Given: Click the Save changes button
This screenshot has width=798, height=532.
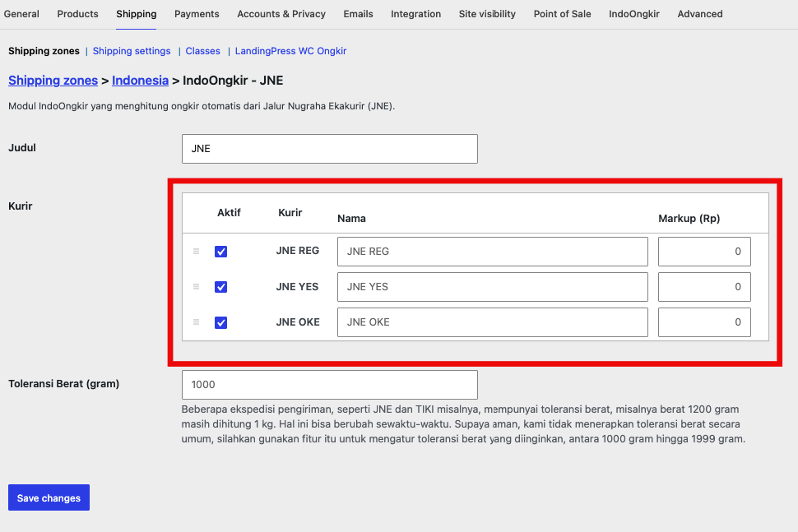Looking at the screenshot, I should 49,497.
